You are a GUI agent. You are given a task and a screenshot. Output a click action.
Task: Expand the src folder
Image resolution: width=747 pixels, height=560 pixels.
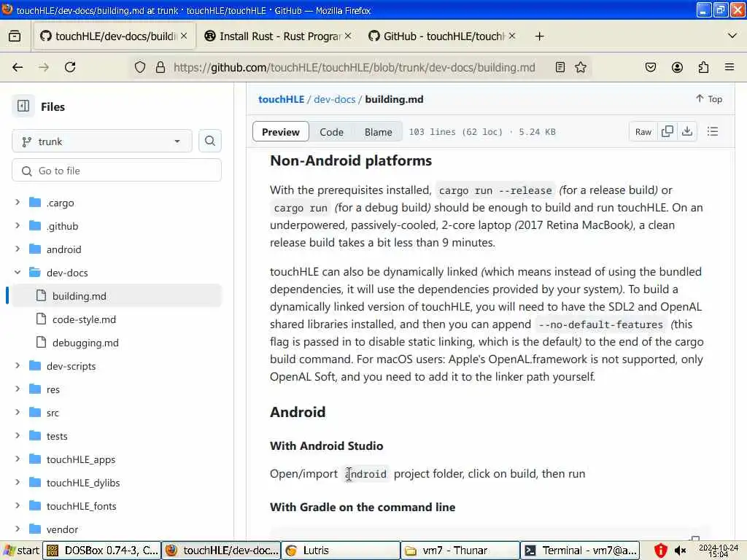coord(18,413)
